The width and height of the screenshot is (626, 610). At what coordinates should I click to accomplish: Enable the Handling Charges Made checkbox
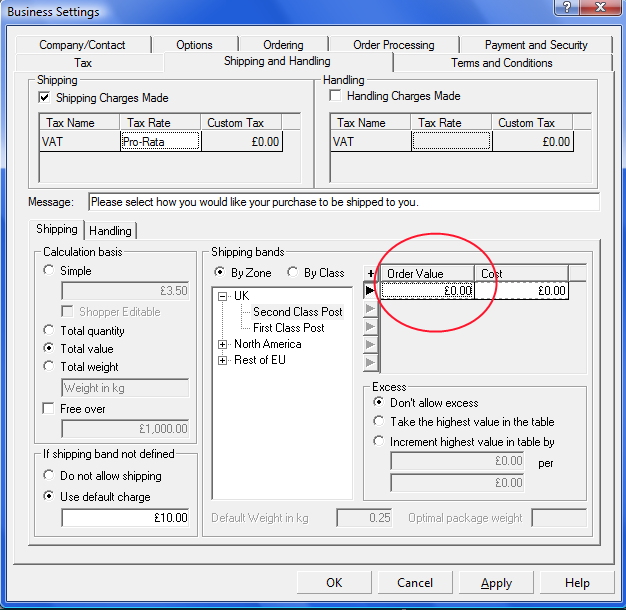coord(336,96)
